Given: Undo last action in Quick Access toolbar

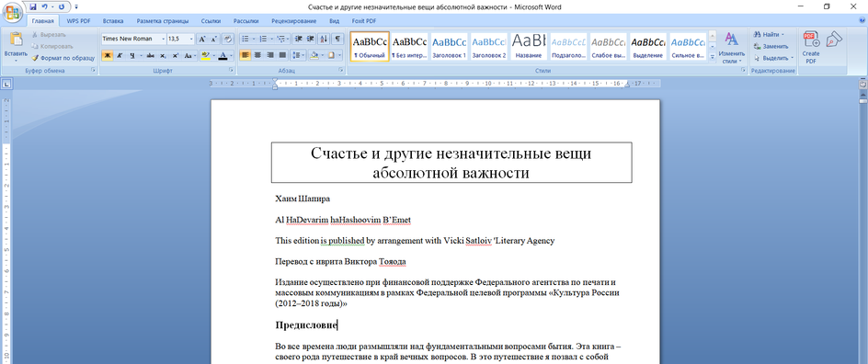Looking at the screenshot, I should [45, 6].
